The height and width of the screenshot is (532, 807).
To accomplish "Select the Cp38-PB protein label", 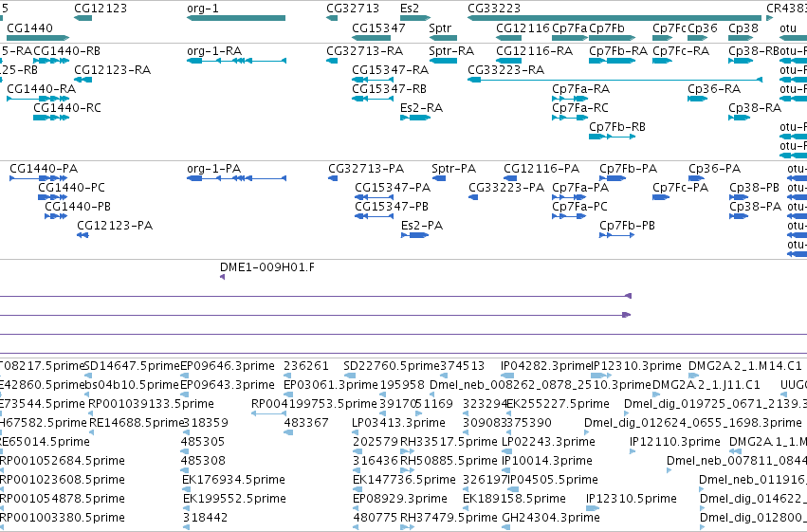I will click(x=754, y=188).
